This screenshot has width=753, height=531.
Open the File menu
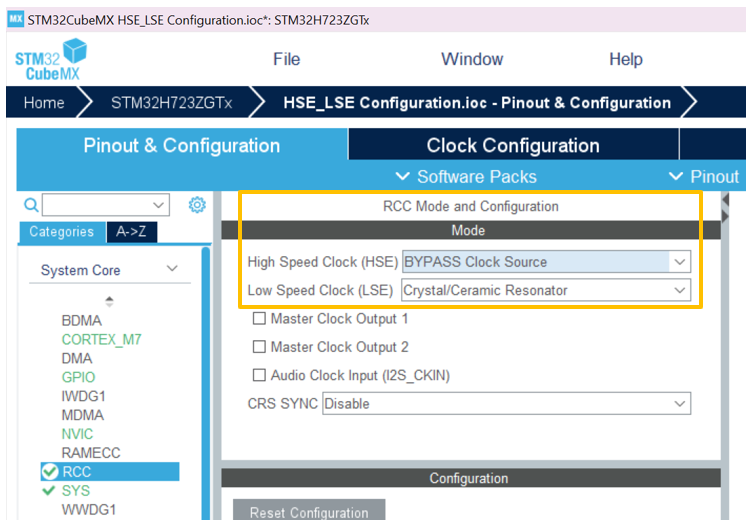(287, 59)
